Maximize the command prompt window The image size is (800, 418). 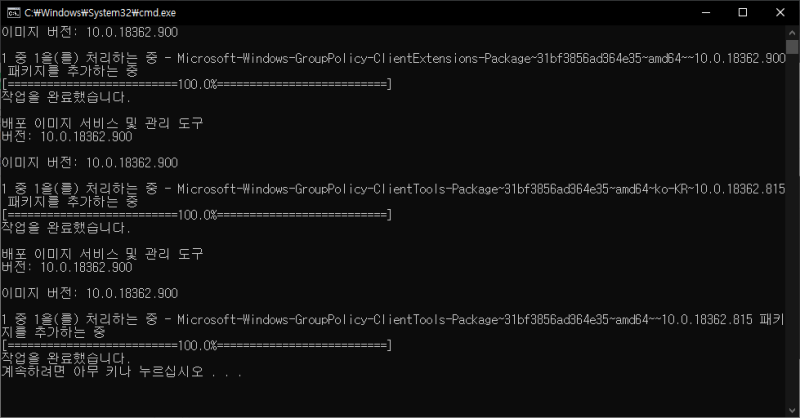coord(743,12)
